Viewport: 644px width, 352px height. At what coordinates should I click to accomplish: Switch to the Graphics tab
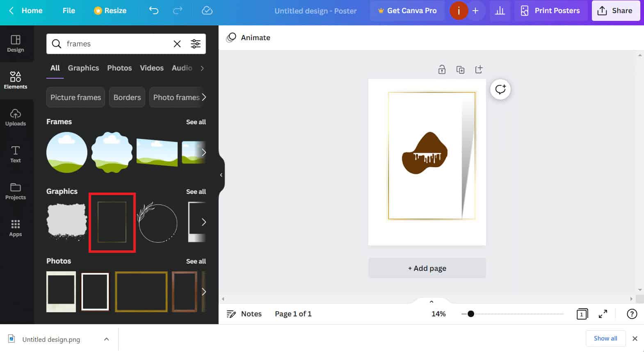click(83, 68)
